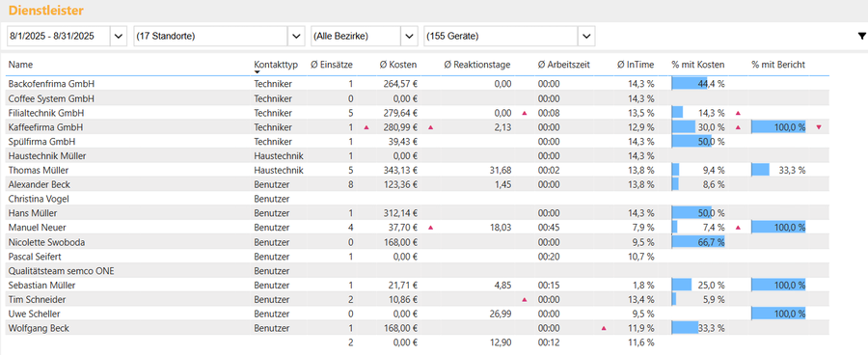Click the 343,13 € cost of Thomas Müller
This screenshot has height=355, width=868.
[399, 170]
